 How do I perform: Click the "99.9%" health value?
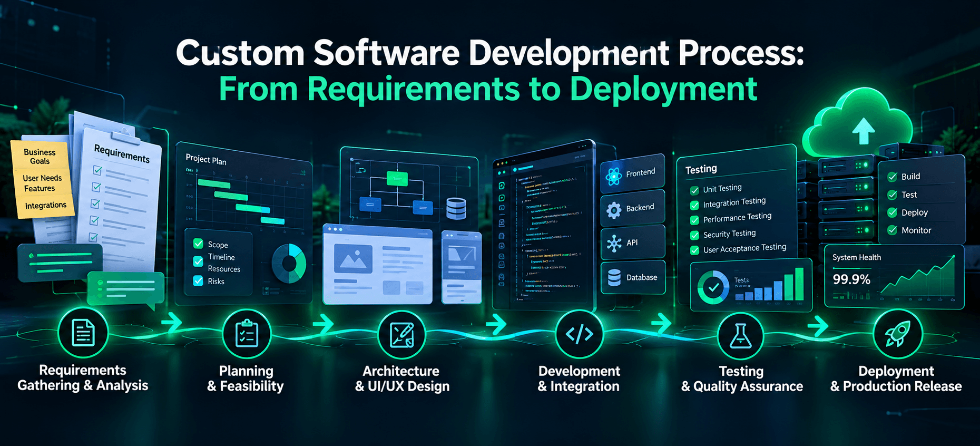pos(851,279)
